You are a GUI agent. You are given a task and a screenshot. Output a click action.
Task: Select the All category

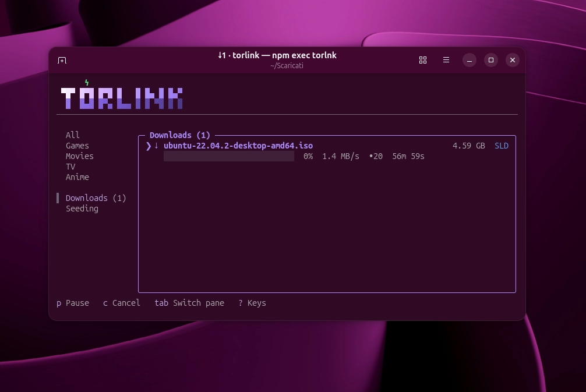point(72,135)
